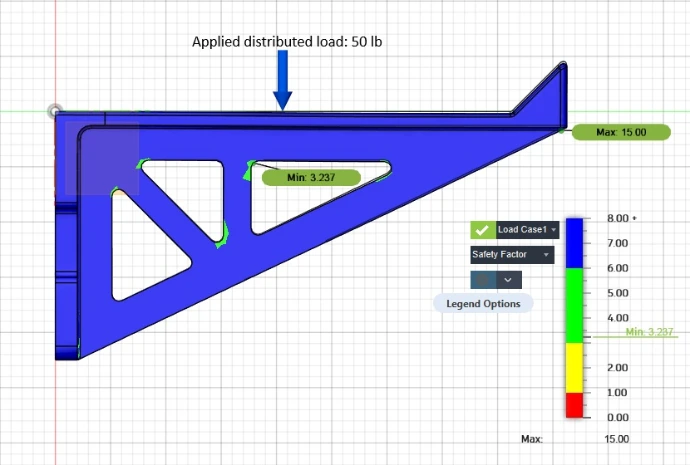Click the Max: 15.00 callout label
This screenshot has height=465, width=690.
[620, 132]
